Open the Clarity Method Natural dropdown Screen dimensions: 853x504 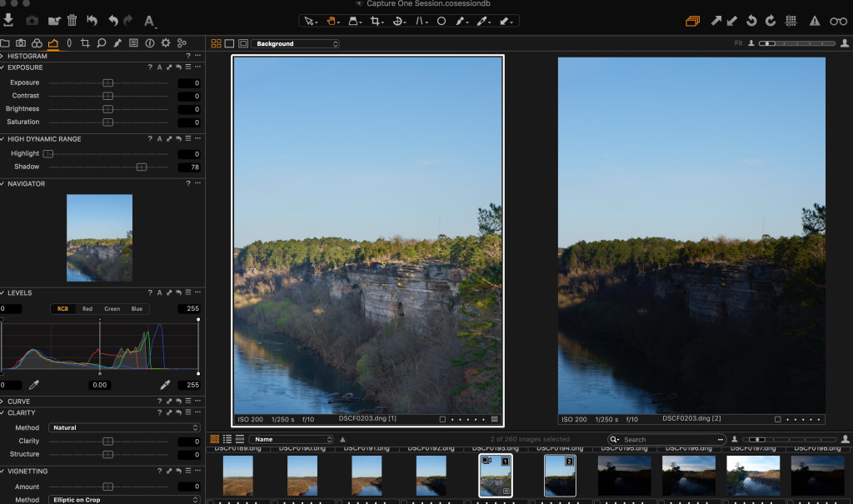pyautogui.click(x=124, y=428)
